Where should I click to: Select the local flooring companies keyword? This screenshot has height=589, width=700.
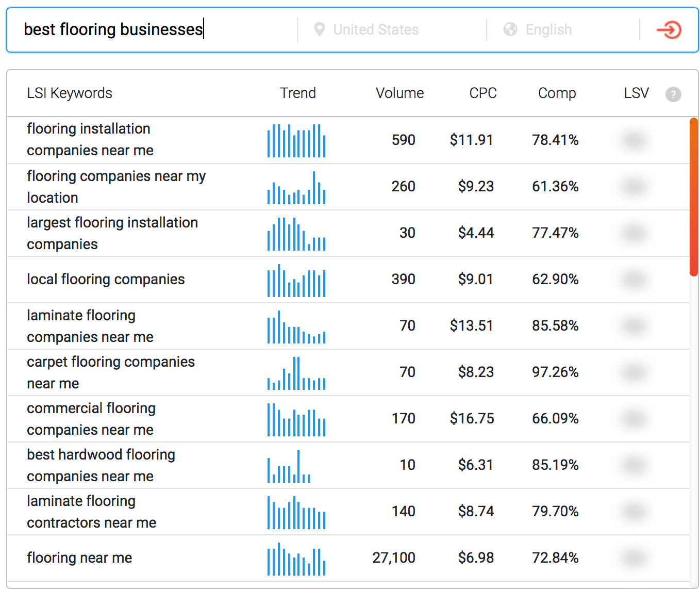[x=106, y=280]
